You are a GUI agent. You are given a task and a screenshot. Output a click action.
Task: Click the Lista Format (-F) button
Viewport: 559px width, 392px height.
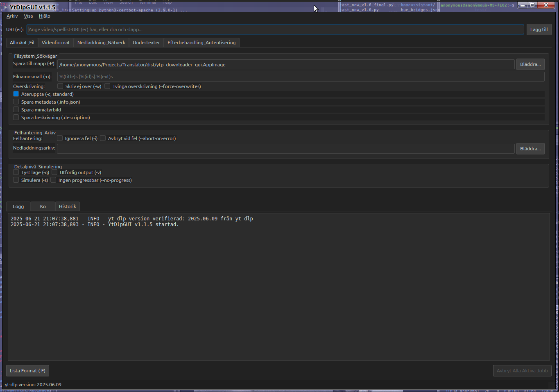tap(27, 370)
